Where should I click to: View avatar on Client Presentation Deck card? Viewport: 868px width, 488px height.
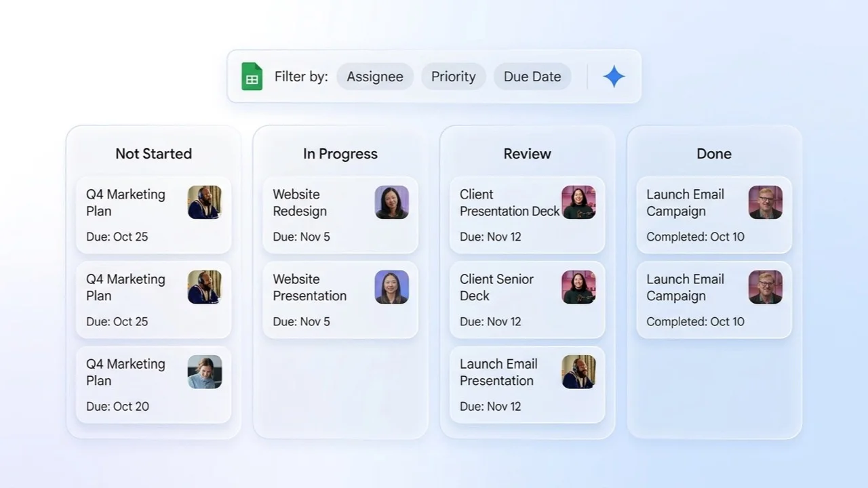579,202
